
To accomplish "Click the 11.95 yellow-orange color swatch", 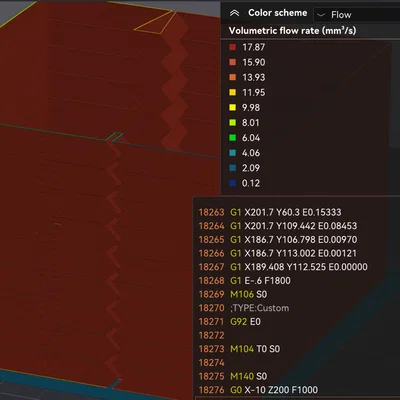I will [x=233, y=92].
